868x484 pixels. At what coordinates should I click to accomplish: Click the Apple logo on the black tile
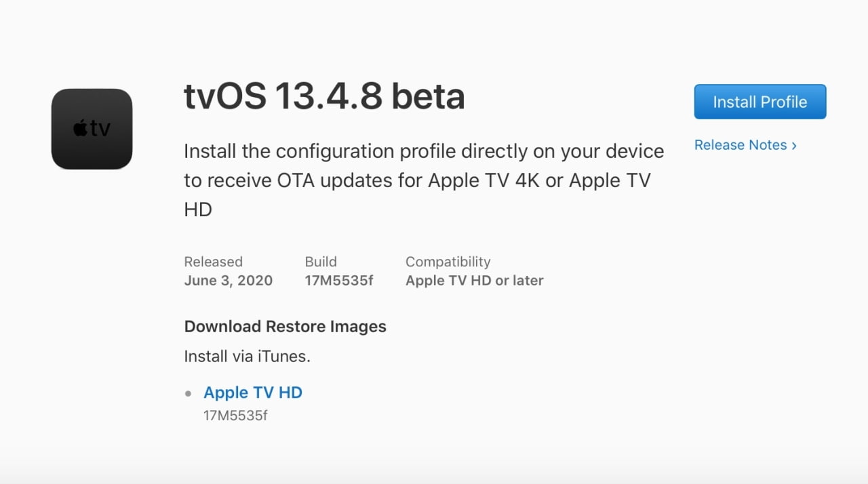(x=81, y=128)
